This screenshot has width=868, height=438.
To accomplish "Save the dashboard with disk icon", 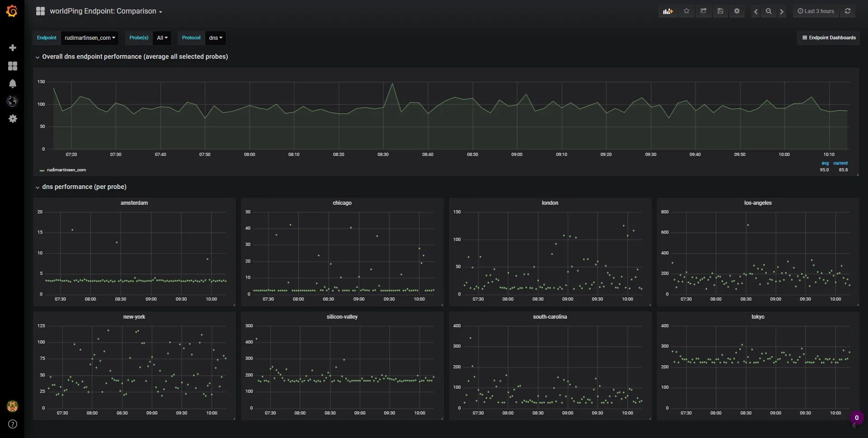I will point(720,11).
